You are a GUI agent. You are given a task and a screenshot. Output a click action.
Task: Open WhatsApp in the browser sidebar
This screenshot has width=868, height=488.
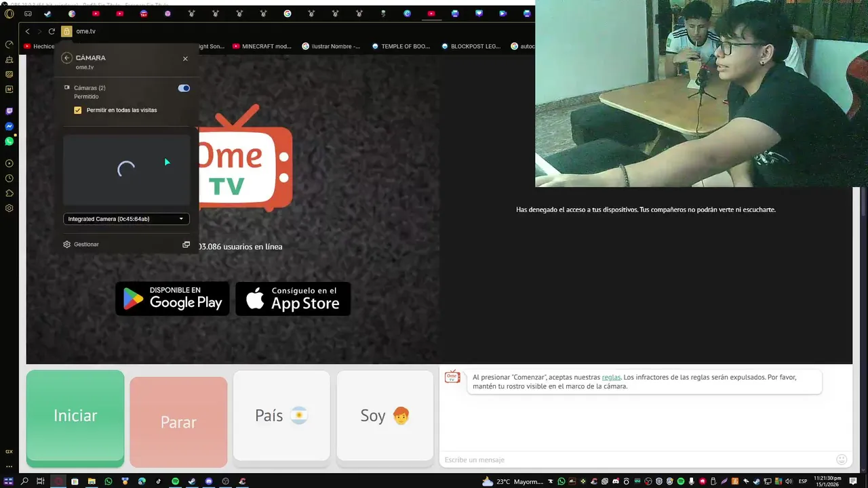click(9, 142)
